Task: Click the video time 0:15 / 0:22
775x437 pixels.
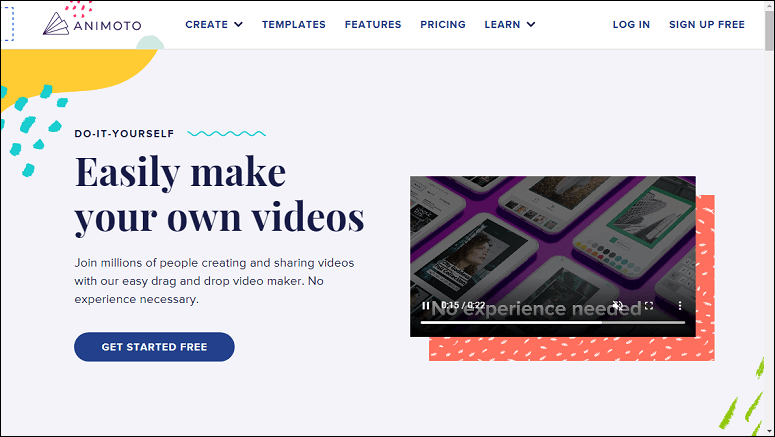Action: (463, 305)
